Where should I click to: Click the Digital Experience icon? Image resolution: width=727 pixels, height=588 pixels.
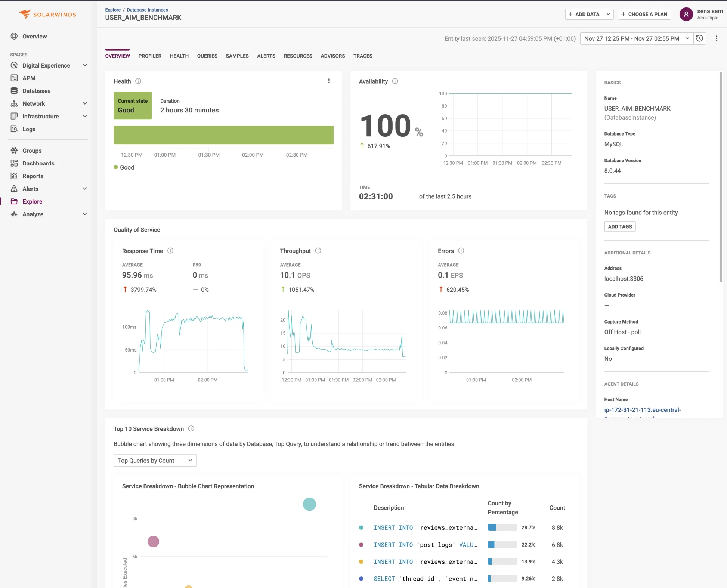point(14,65)
